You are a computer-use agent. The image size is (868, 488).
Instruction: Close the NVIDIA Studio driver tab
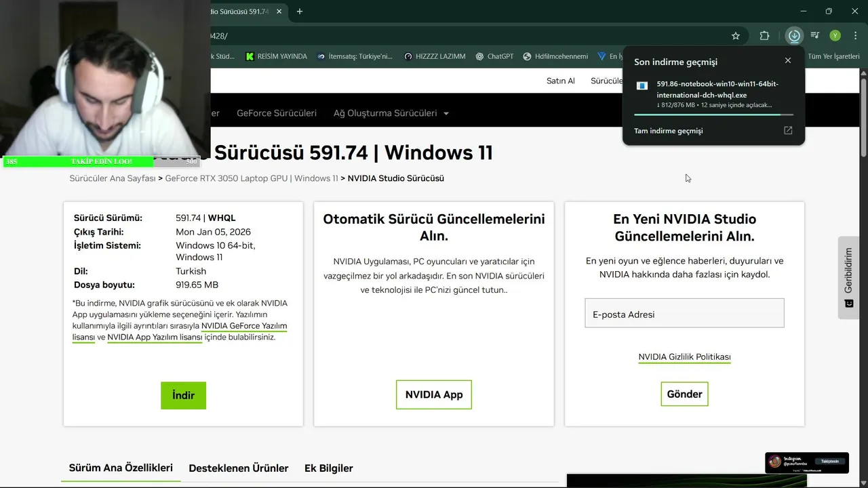click(x=279, y=12)
